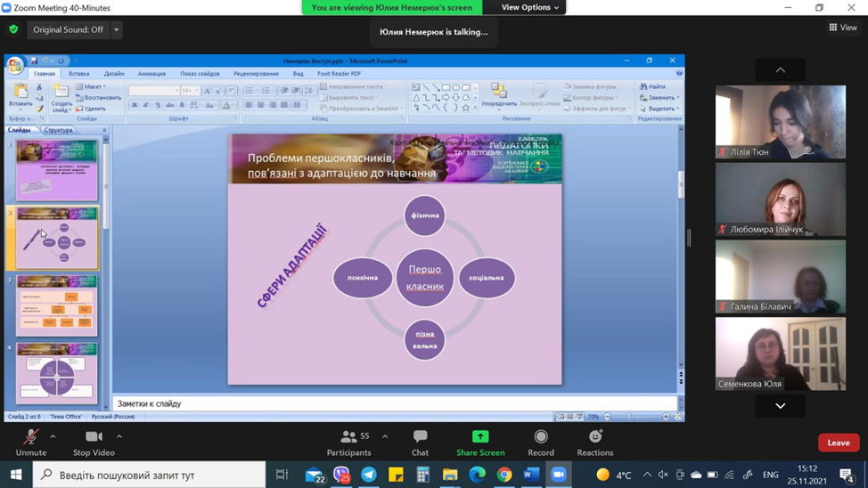Click the Participants icon

pyautogui.click(x=348, y=437)
